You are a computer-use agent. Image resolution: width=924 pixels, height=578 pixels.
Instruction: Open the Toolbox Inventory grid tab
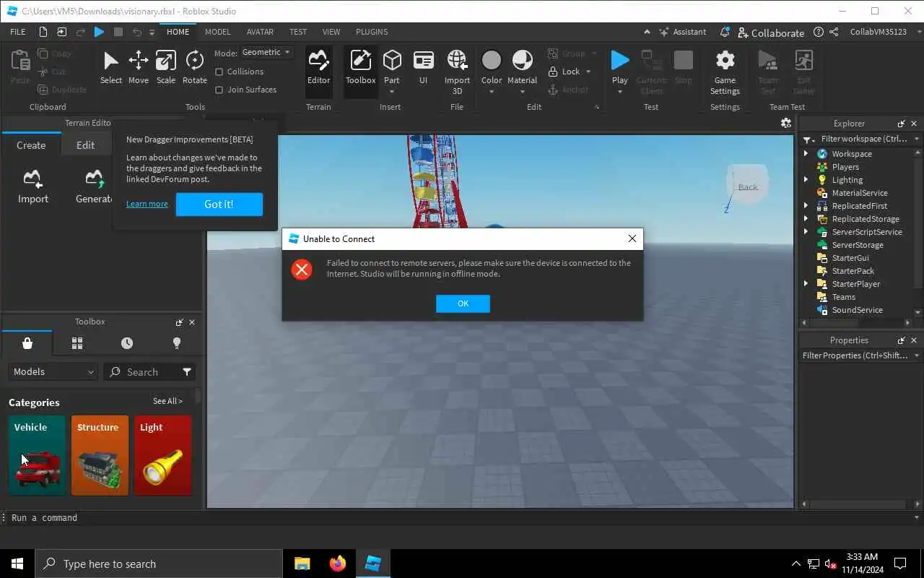77,343
